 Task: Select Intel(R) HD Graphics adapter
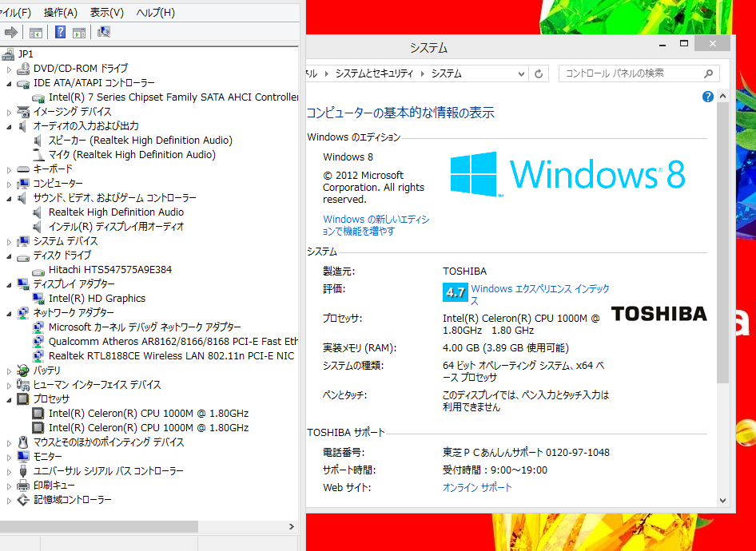(97, 299)
